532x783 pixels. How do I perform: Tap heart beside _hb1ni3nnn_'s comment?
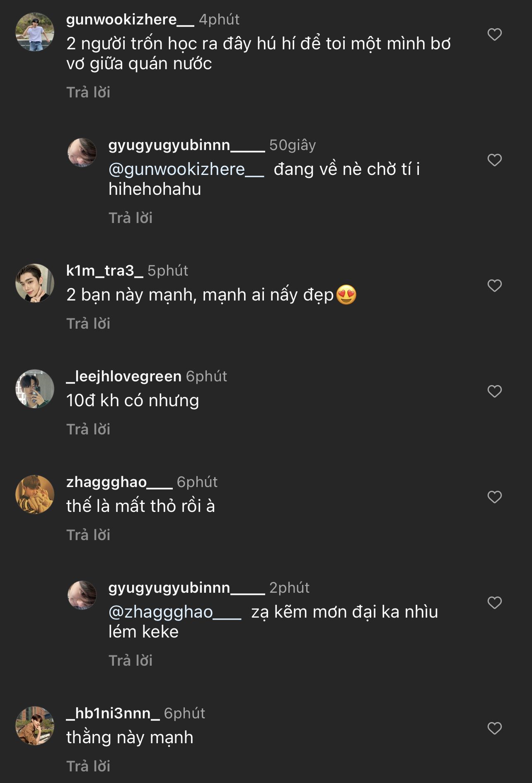(494, 728)
